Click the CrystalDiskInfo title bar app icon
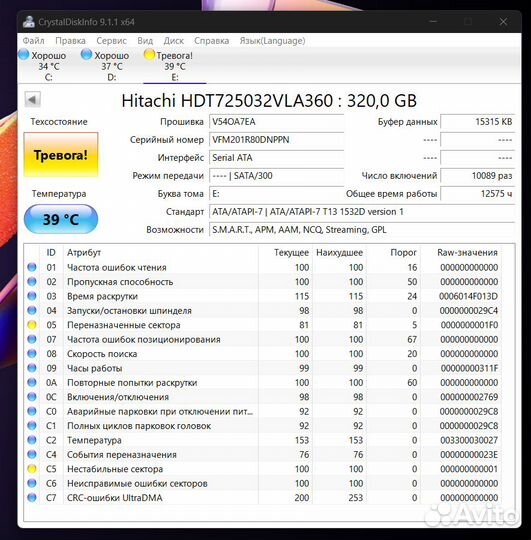 pyautogui.click(x=29, y=22)
